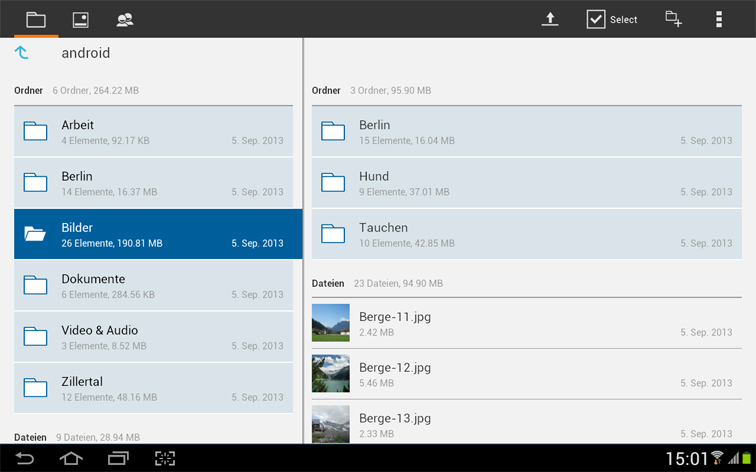Select the highlighted Bilder folder
Image resolution: width=756 pixels, height=472 pixels.
(158, 234)
